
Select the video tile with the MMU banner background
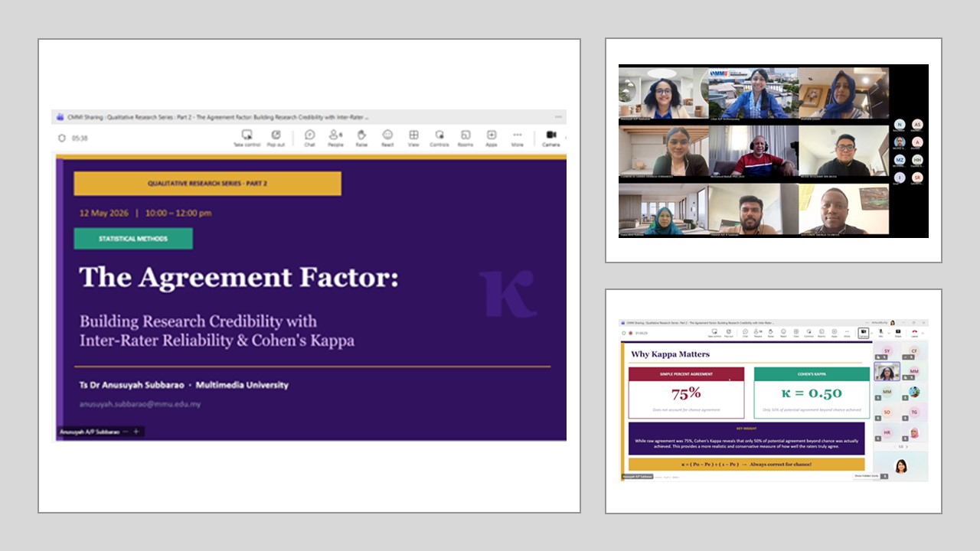pyautogui.click(x=753, y=93)
